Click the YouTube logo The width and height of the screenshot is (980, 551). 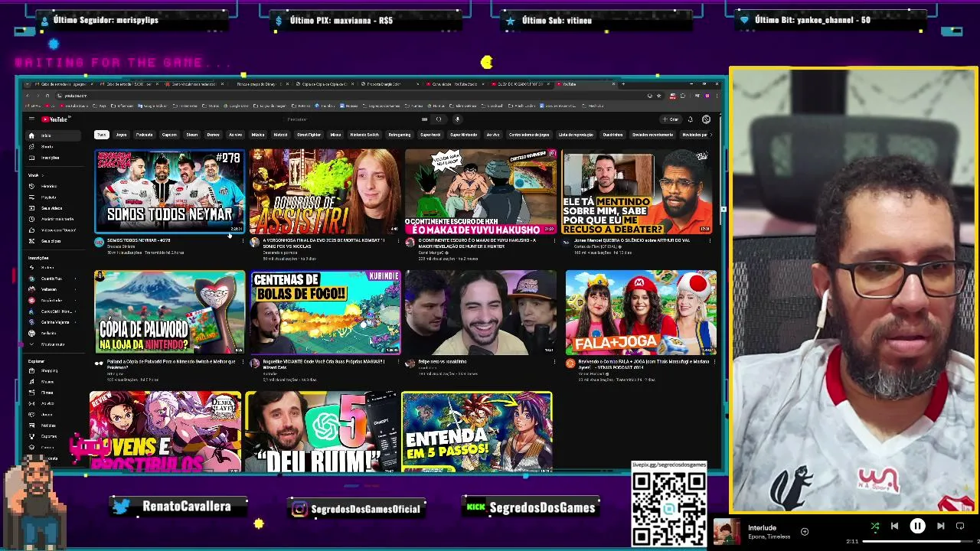click(x=56, y=119)
